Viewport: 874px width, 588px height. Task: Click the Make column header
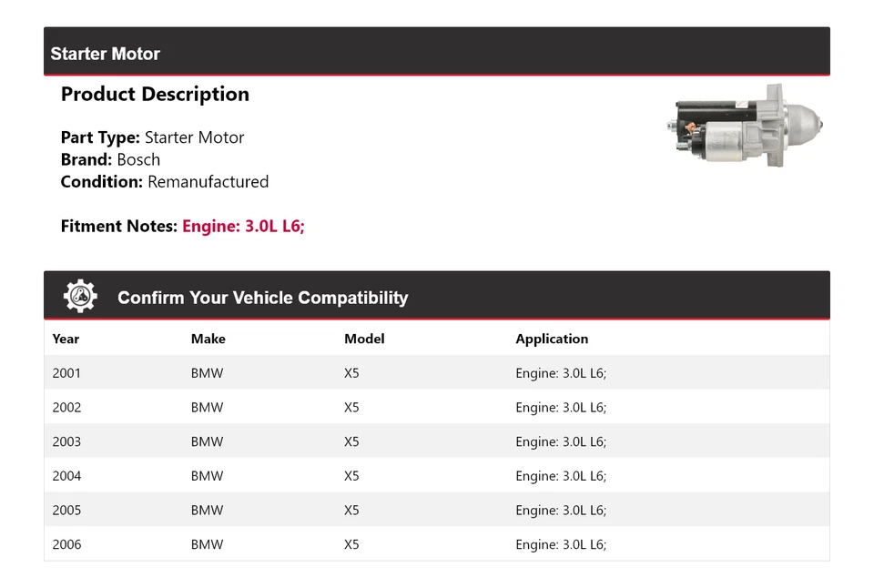208,339
